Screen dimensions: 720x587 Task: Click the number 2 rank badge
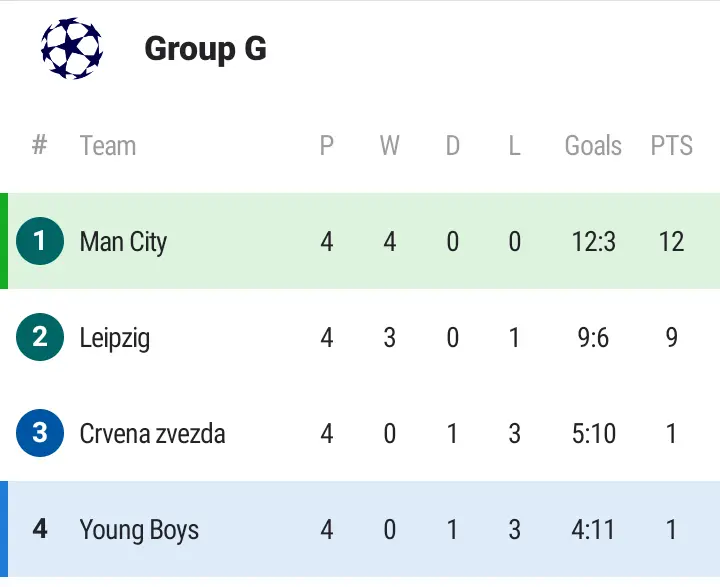(40, 337)
